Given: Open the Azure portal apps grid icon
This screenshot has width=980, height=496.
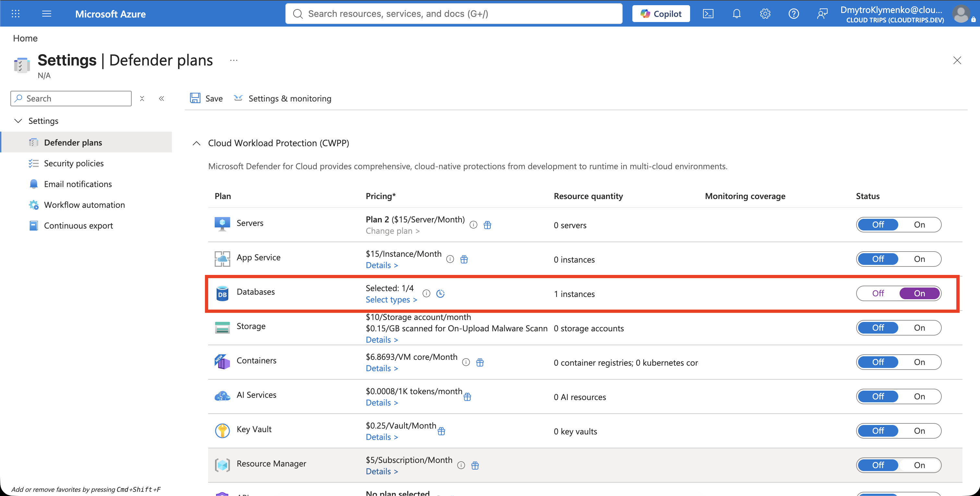Looking at the screenshot, I should 16,14.
